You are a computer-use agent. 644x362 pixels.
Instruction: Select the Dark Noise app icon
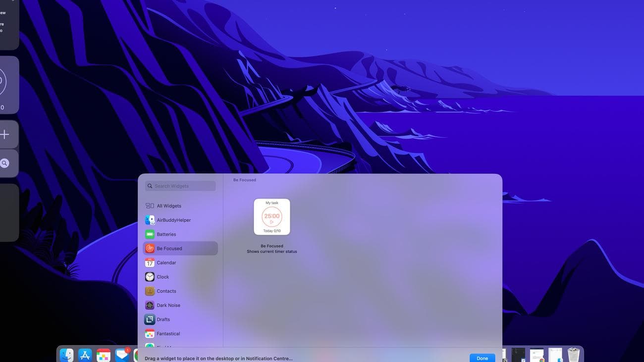pos(150,305)
